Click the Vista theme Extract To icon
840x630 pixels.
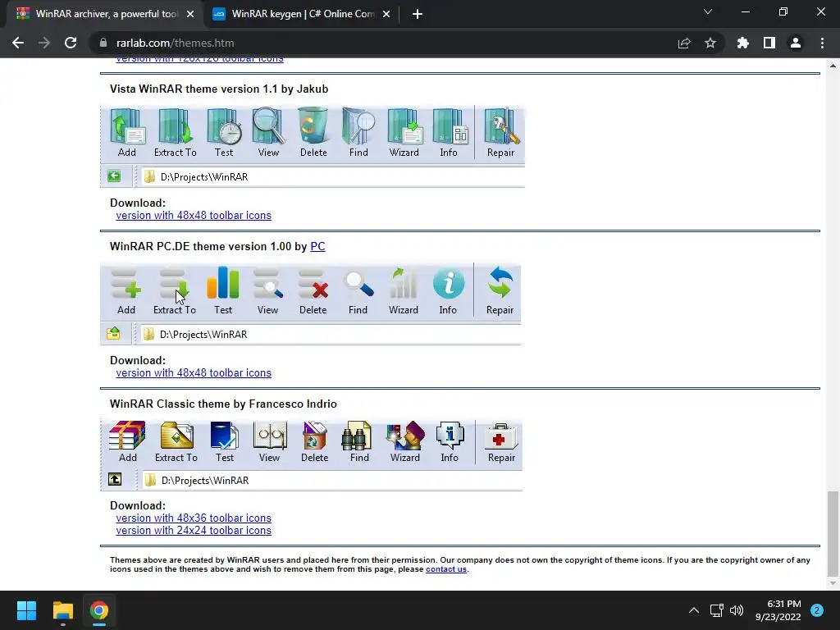(176, 126)
